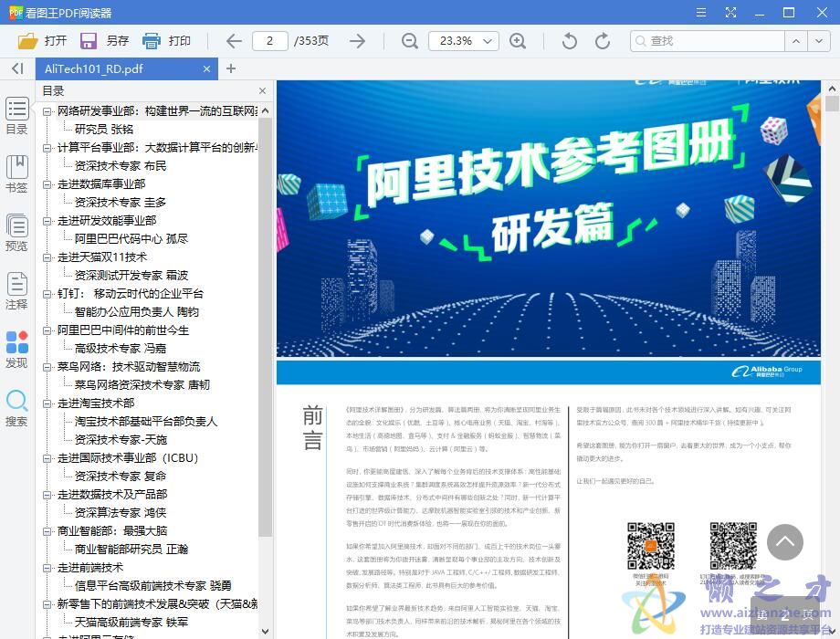
Task: Select outline entry 信息平台高级前端技术专家 骁勇
Action: [153, 585]
